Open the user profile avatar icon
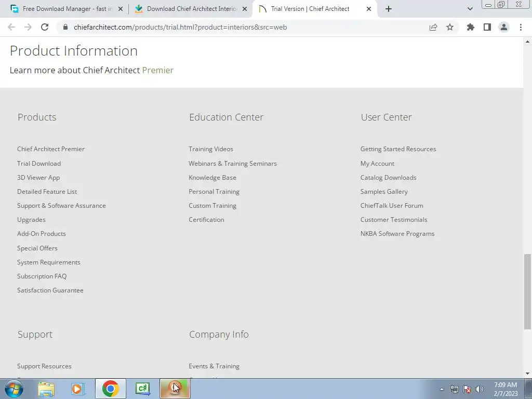Screen dimensions: 532x399 coord(504,27)
